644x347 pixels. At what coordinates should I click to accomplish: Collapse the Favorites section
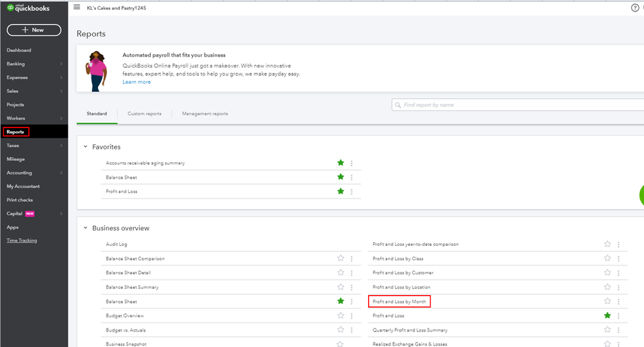coord(85,147)
